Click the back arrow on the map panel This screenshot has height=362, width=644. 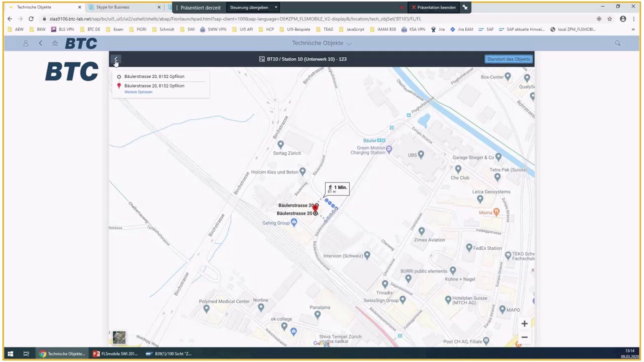[116, 59]
